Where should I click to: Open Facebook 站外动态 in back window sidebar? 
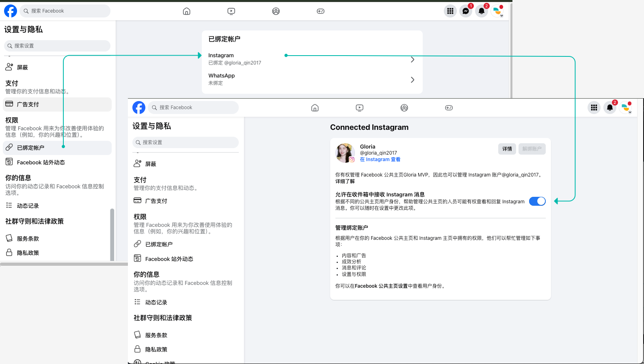57,162
